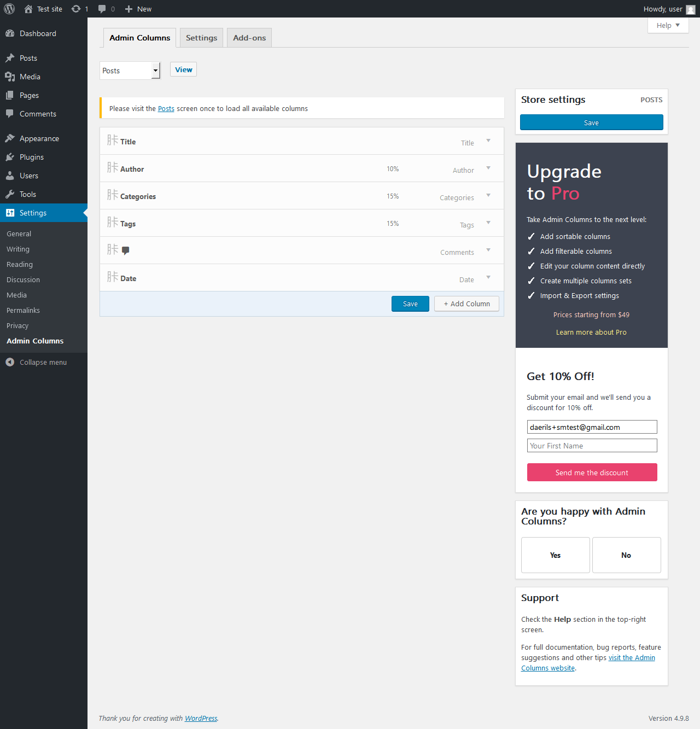The image size is (700, 729).
Task: Click the Users person icon
Action: pos(10,176)
